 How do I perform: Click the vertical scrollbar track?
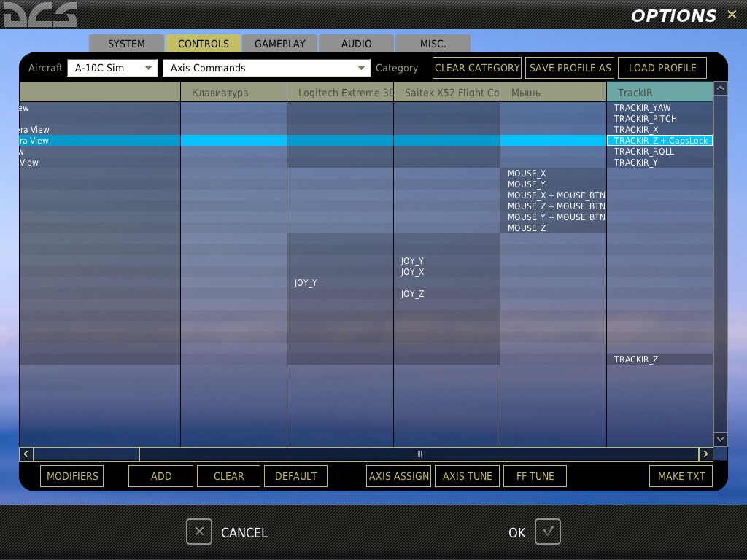point(720,264)
